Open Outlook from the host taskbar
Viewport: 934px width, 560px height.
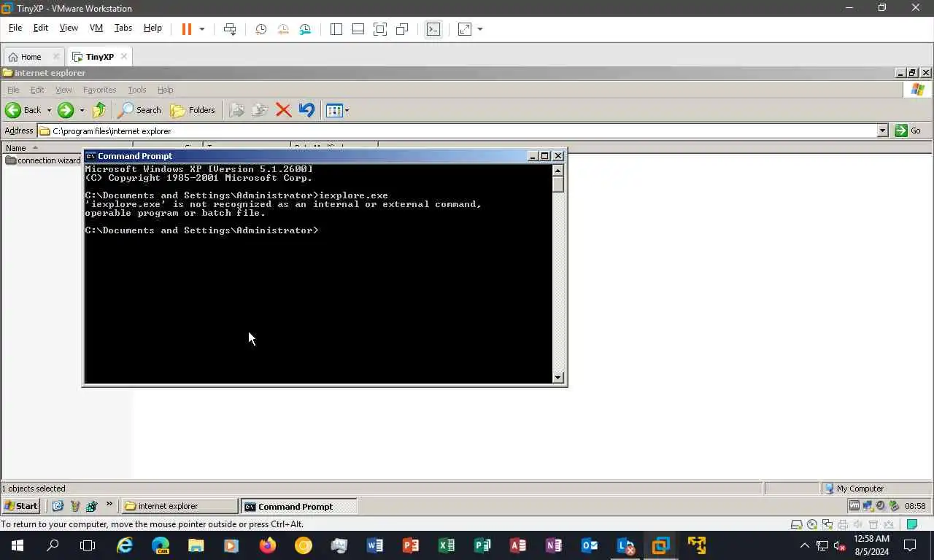point(590,545)
